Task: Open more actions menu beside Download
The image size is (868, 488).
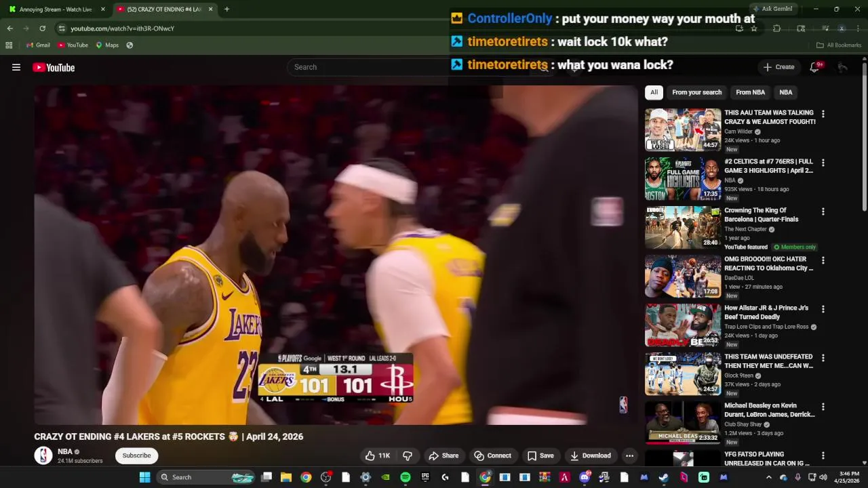Action: point(629,455)
